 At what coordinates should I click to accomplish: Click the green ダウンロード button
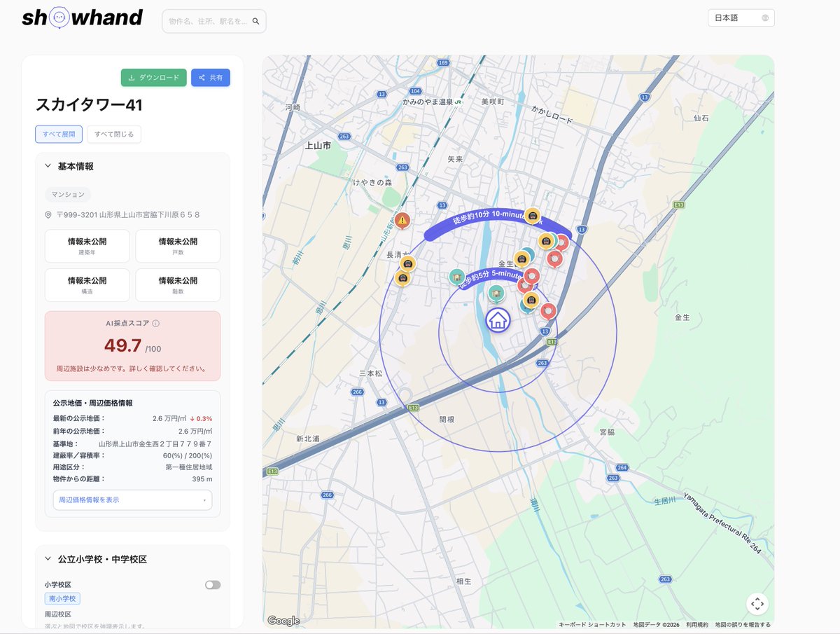click(x=154, y=78)
